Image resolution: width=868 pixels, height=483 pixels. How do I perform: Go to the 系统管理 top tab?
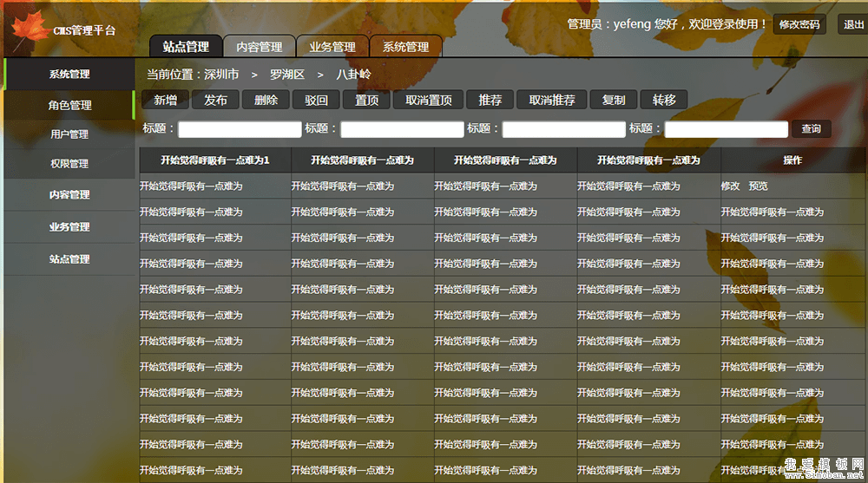point(405,47)
